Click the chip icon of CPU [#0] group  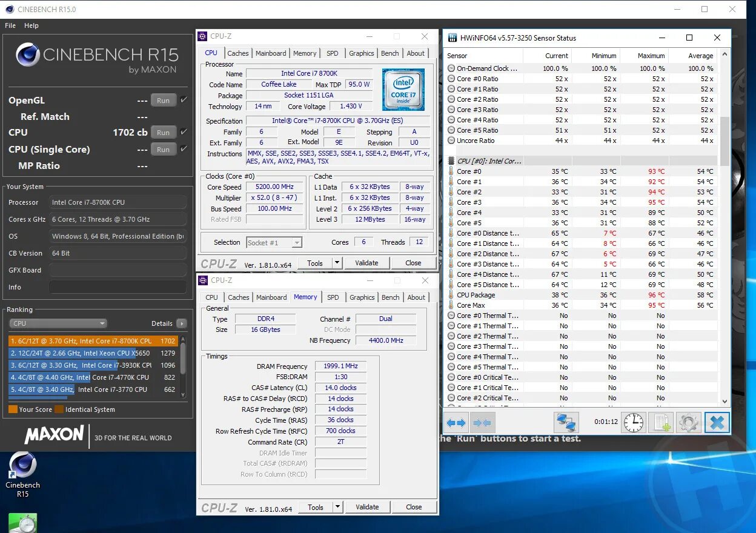451,161
